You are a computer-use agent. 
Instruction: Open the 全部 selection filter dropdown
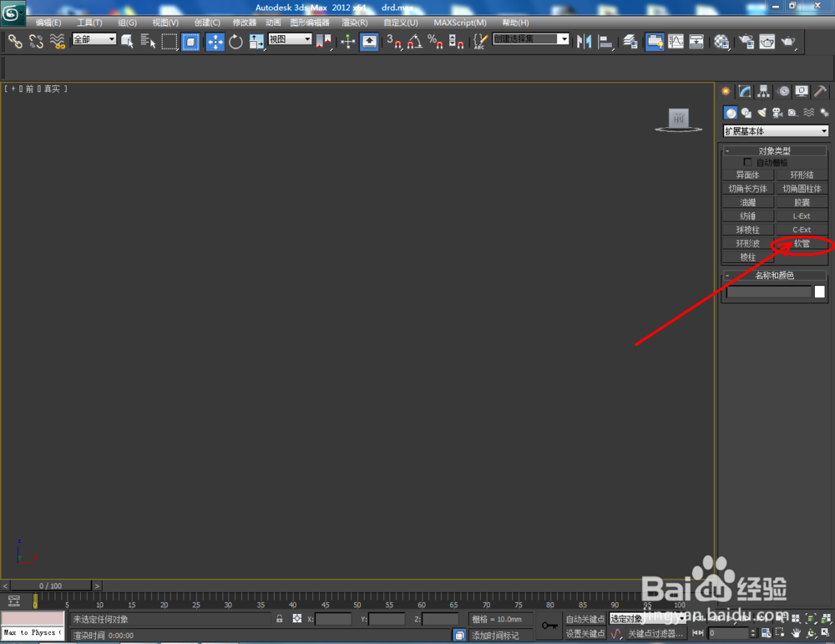click(94, 39)
